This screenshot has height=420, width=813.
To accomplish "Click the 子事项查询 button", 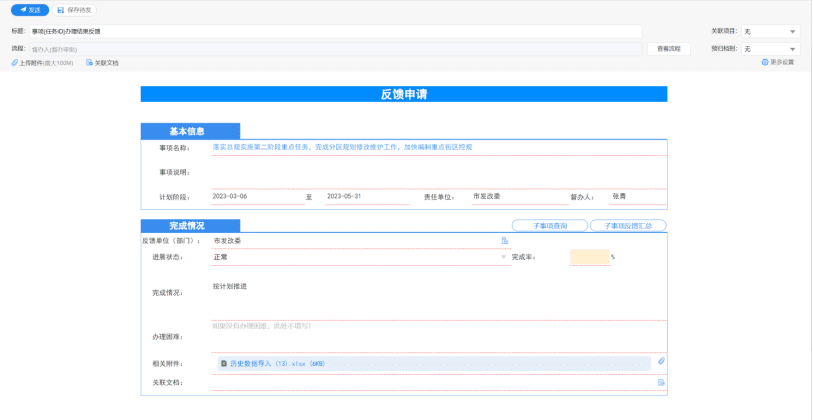I will coord(550,226).
